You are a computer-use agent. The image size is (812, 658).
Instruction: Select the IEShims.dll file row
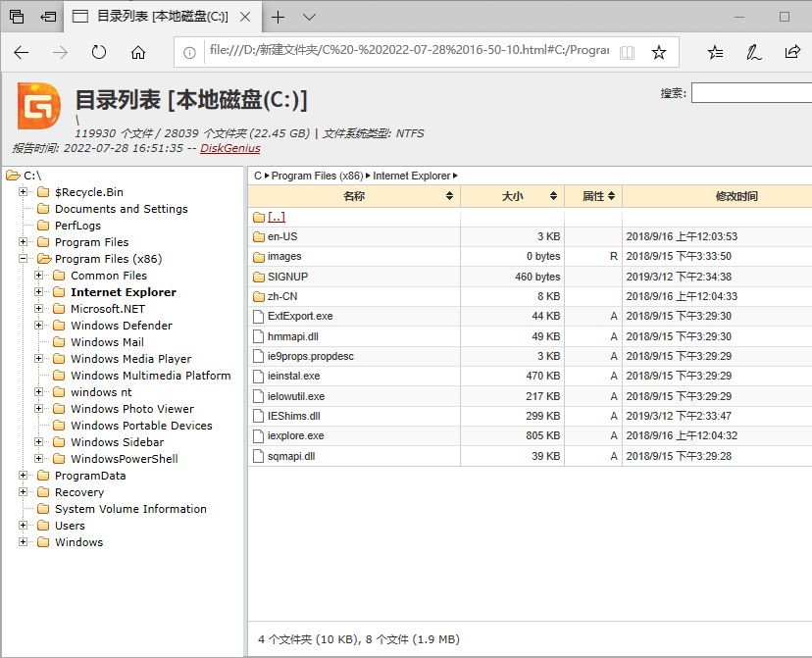(530, 416)
